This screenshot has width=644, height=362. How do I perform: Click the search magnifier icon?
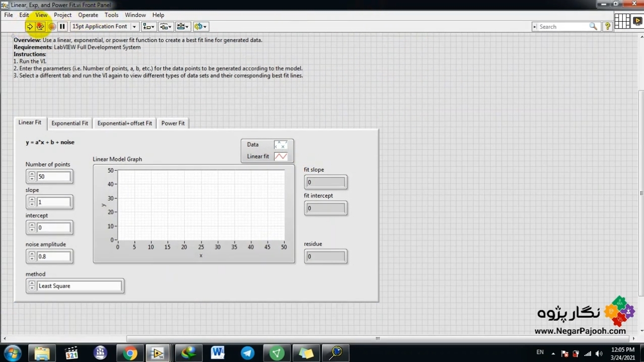pyautogui.click(x=593, y=27)
